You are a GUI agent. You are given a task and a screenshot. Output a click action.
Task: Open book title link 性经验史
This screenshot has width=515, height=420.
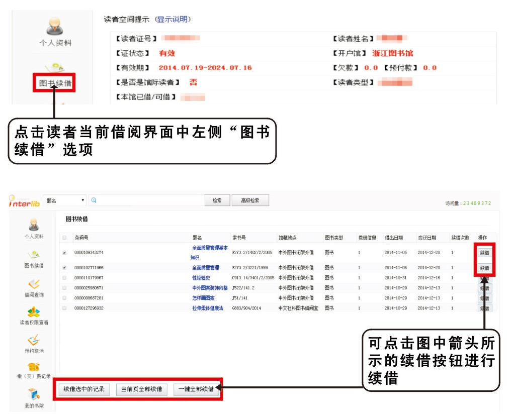pyautogui.click(x=201, y=278)
